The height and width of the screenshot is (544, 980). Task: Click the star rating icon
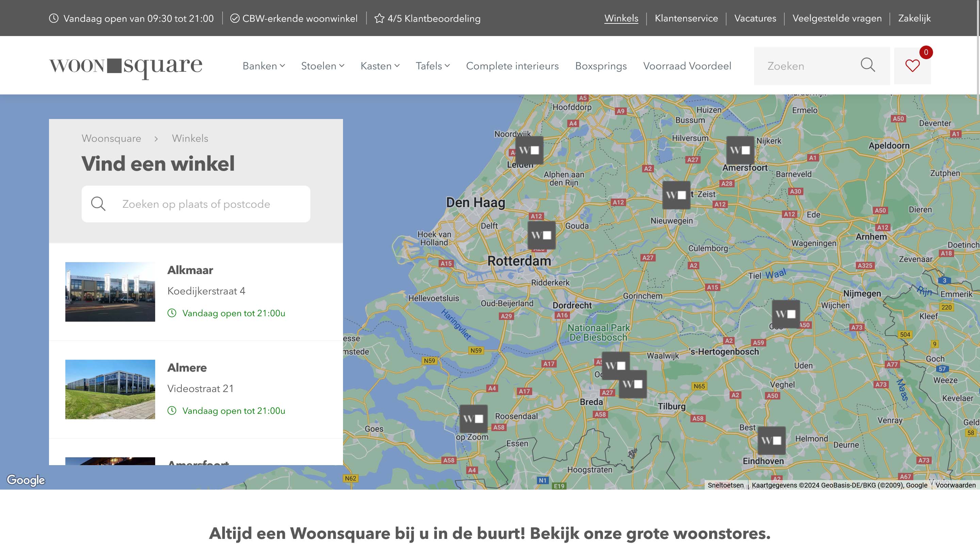click(x=379, y=18)
